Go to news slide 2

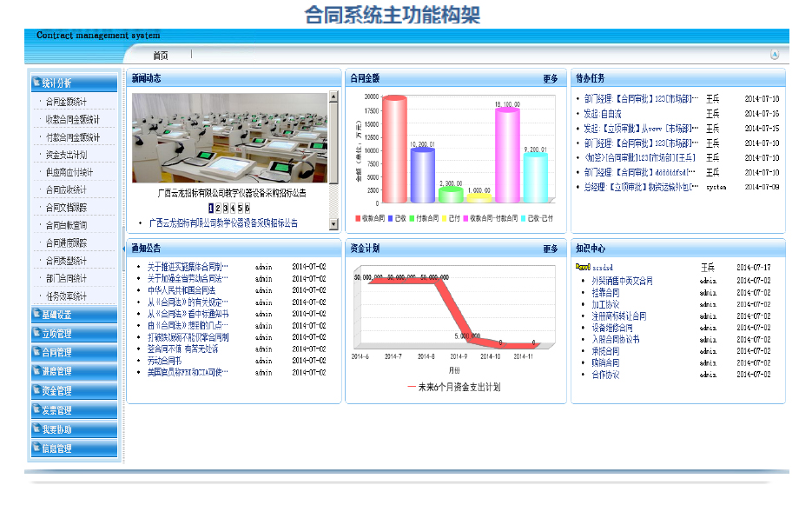218,208
